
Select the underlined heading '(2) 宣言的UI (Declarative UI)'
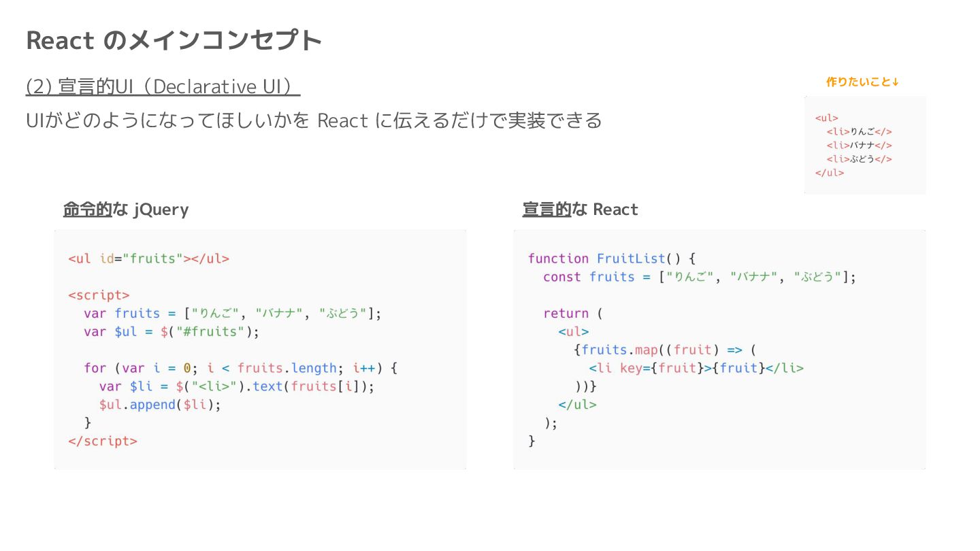pos(163,86)
